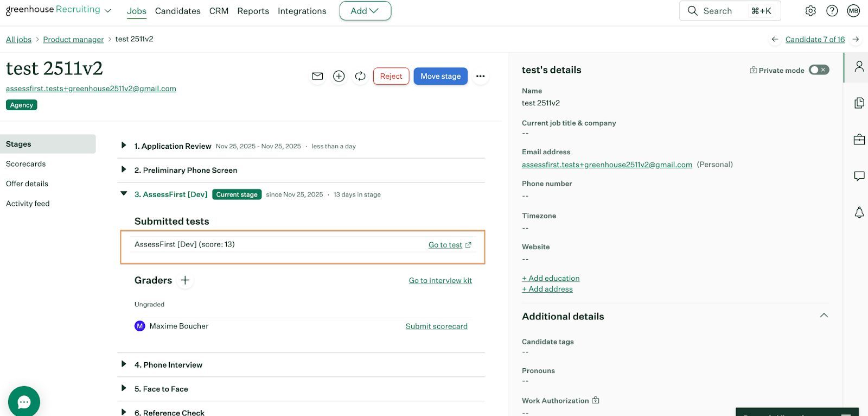
Task: Open the chat bubble support widget
Action: (x=24, y=402)
